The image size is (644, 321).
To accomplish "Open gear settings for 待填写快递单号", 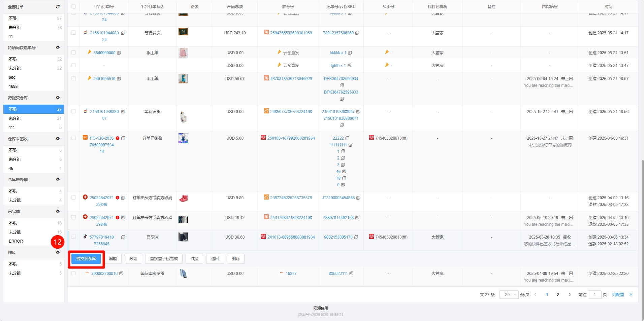I will coord(58,47).
